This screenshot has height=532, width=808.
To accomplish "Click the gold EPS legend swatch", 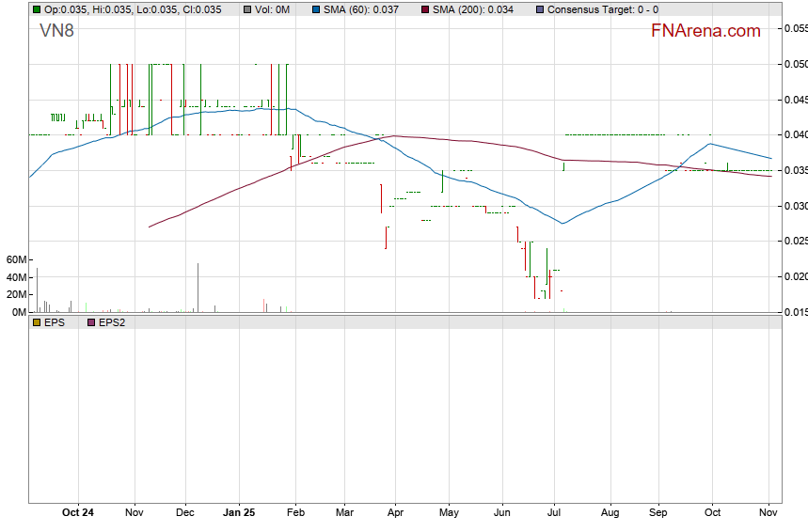I will coord(37,322).
